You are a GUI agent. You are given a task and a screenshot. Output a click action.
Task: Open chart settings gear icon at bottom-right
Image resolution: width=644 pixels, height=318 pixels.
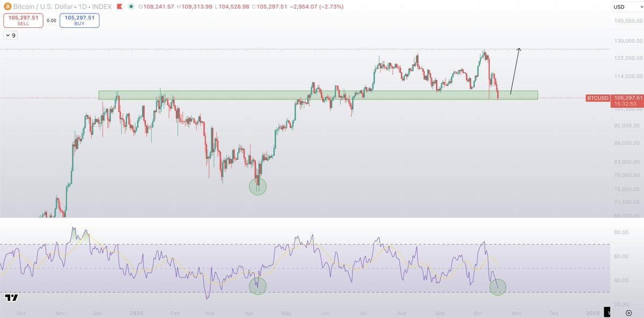point(628,313)
